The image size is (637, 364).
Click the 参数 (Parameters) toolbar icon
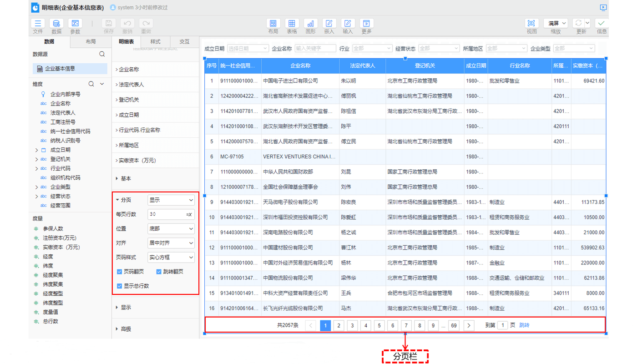(x=75, y=24)
